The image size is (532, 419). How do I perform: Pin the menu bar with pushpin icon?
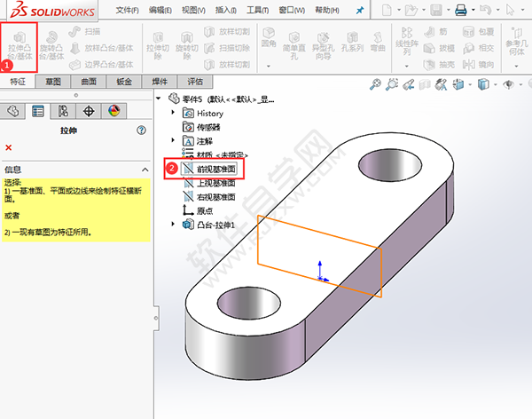click(360, 11)
